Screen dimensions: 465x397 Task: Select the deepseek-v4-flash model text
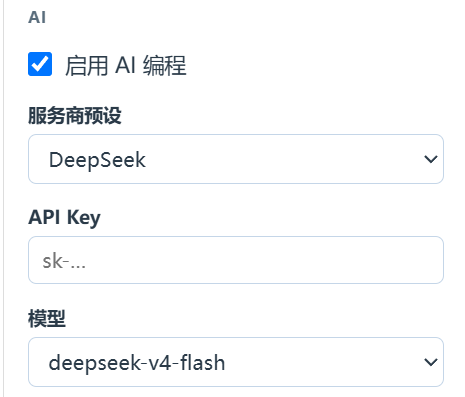(x=137, y=363)
